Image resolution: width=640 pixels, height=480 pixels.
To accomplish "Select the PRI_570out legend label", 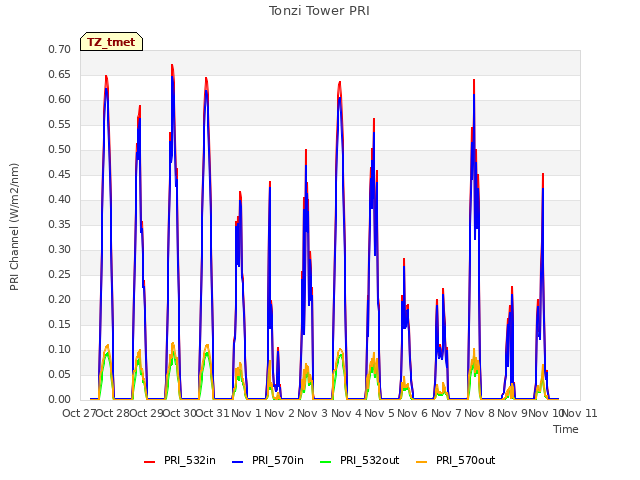I will tap(466, 460).
